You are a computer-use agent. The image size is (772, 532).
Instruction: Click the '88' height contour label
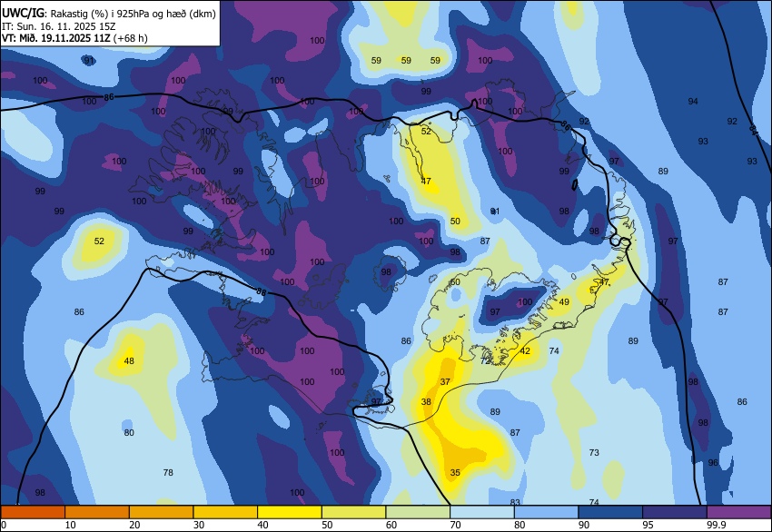pyautogui.click(x=262, y=292)
